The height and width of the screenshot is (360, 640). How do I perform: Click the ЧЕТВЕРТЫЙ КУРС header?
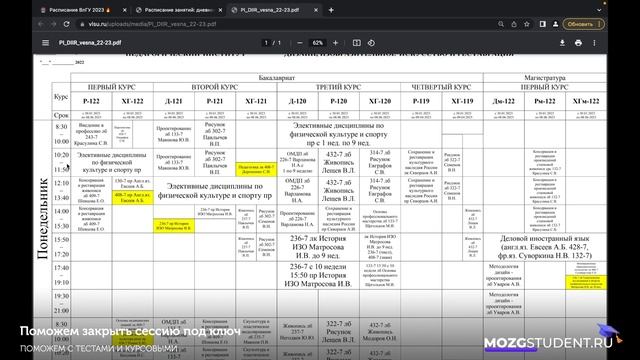click(441, 87)
